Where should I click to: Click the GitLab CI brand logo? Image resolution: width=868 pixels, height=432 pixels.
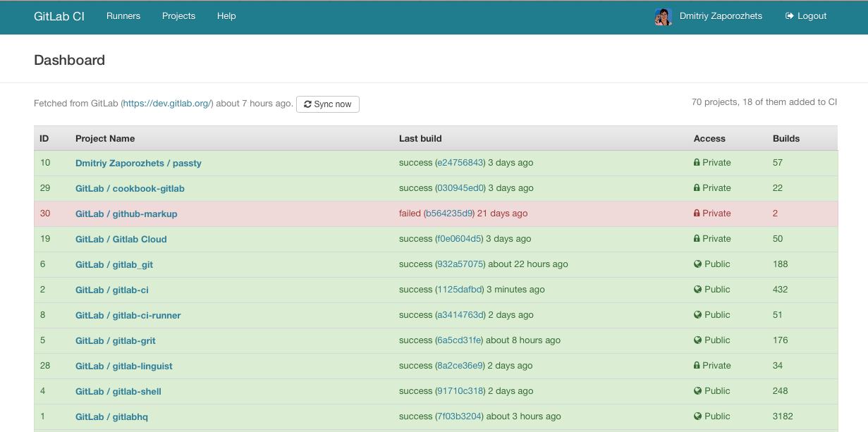pos(59,16)
